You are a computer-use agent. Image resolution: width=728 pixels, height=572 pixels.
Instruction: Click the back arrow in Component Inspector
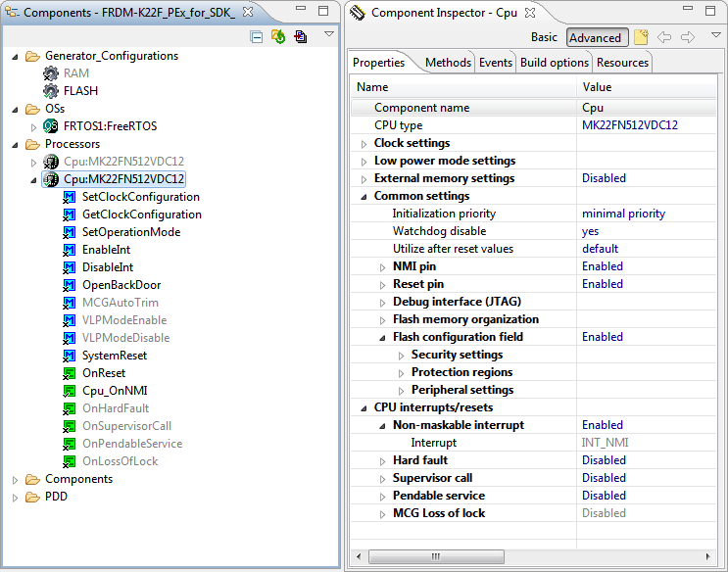[664, 37]
